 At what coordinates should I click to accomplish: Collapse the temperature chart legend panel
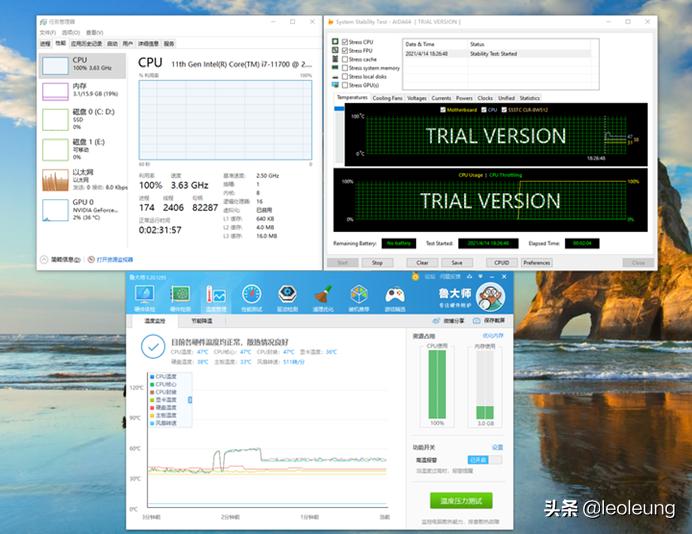pyautogui.click(x=190, y=400)
